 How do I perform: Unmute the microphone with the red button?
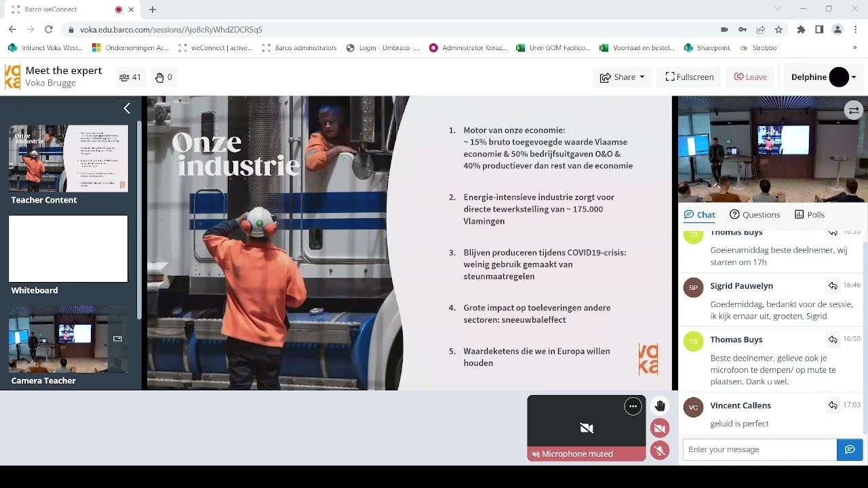coord(660,451)
